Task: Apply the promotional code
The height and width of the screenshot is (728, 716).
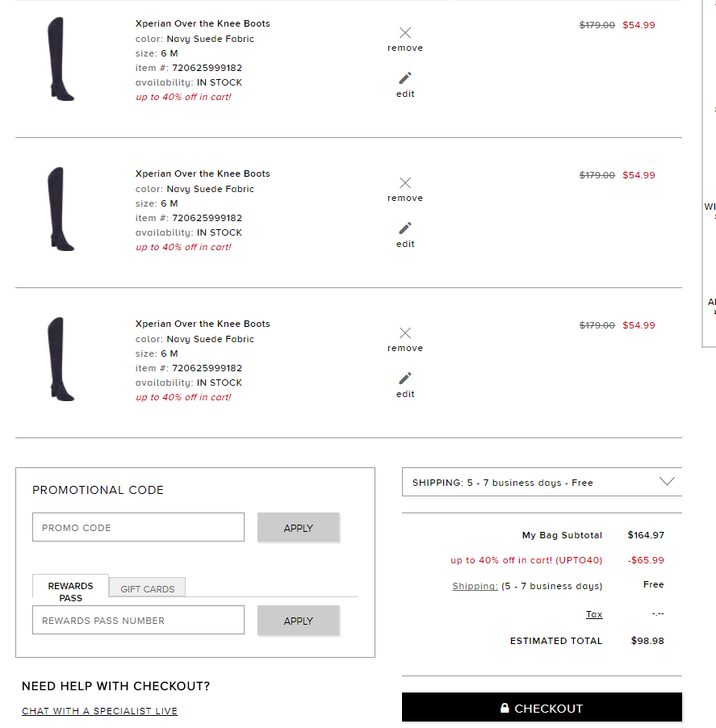Action: pyautogui.click(x=298, y=527)
